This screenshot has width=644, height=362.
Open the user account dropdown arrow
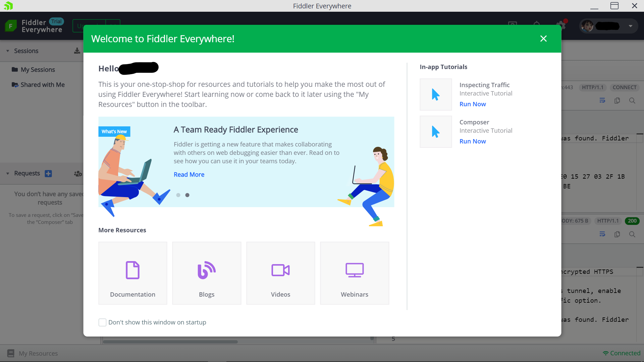point(631,26)
